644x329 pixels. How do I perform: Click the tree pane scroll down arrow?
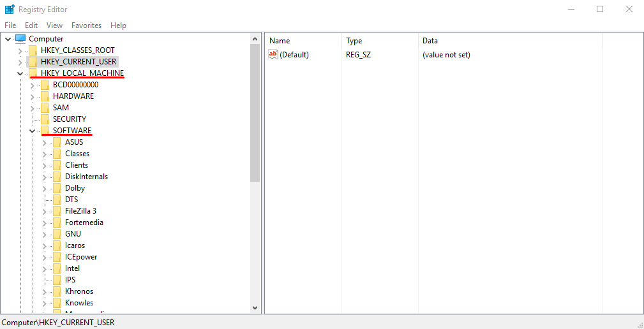(255, 308)
